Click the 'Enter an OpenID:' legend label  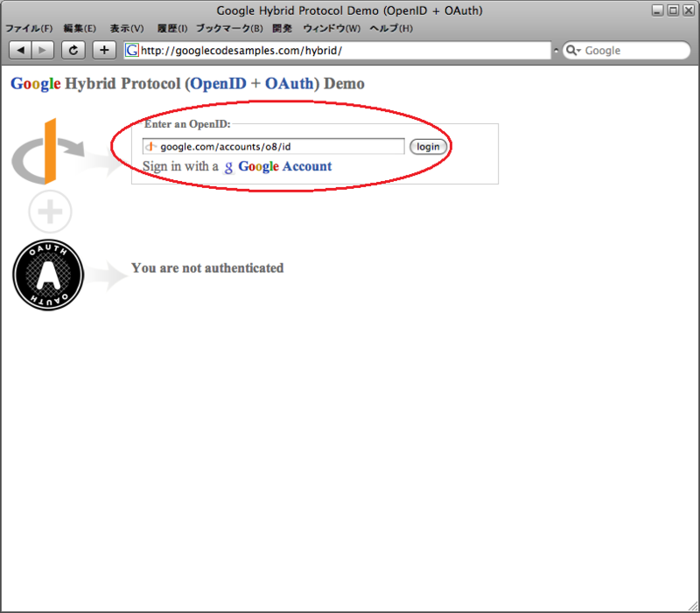coord(187,124)
